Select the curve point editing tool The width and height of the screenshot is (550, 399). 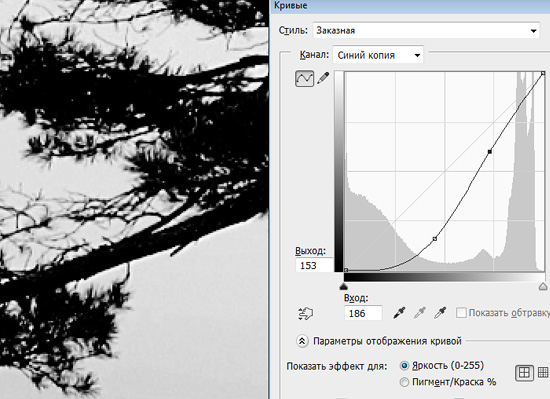304,79
